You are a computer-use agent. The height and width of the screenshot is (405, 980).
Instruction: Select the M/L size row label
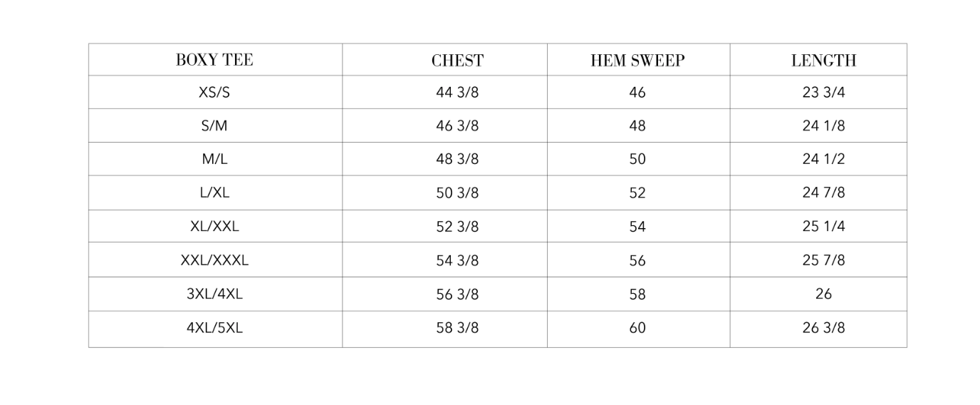click(x=214, y=159)
